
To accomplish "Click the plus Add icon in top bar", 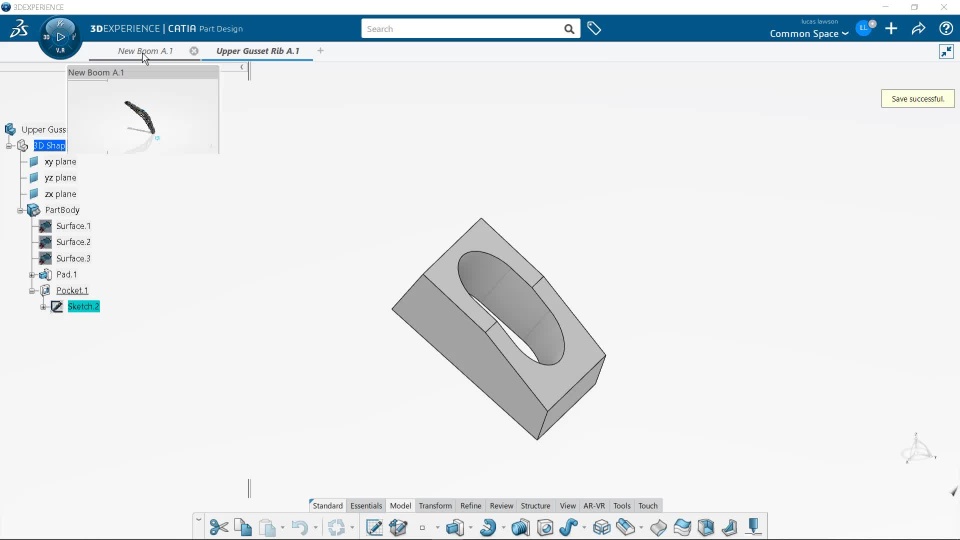I will (891, 28).
